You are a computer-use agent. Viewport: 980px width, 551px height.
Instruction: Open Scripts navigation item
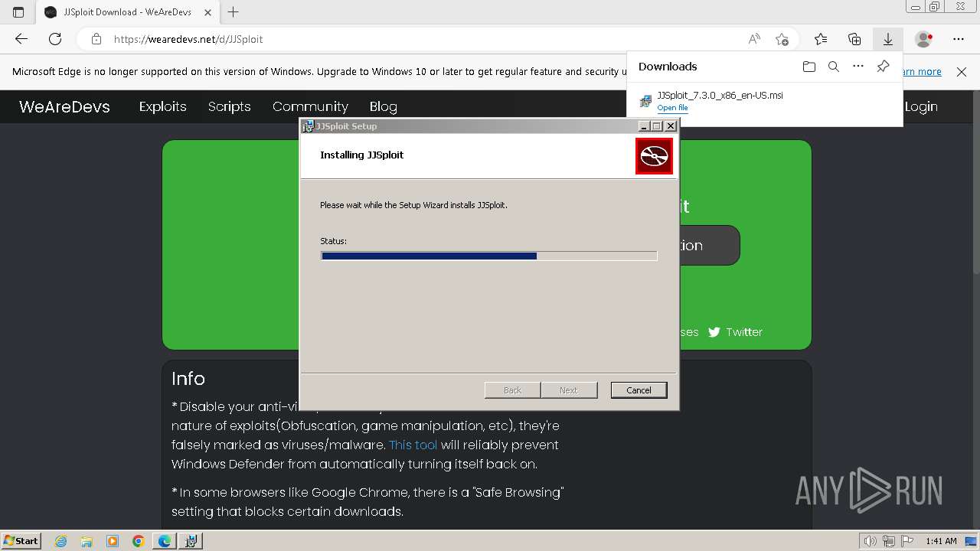(229, 106)
